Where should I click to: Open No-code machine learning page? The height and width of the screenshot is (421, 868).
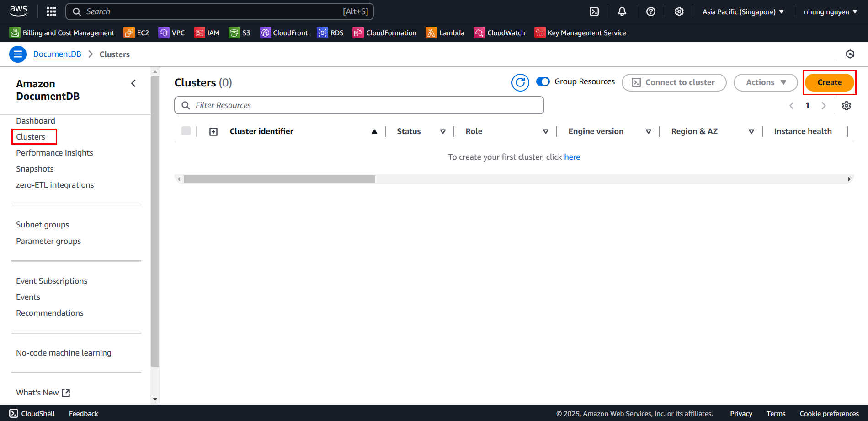64,353
